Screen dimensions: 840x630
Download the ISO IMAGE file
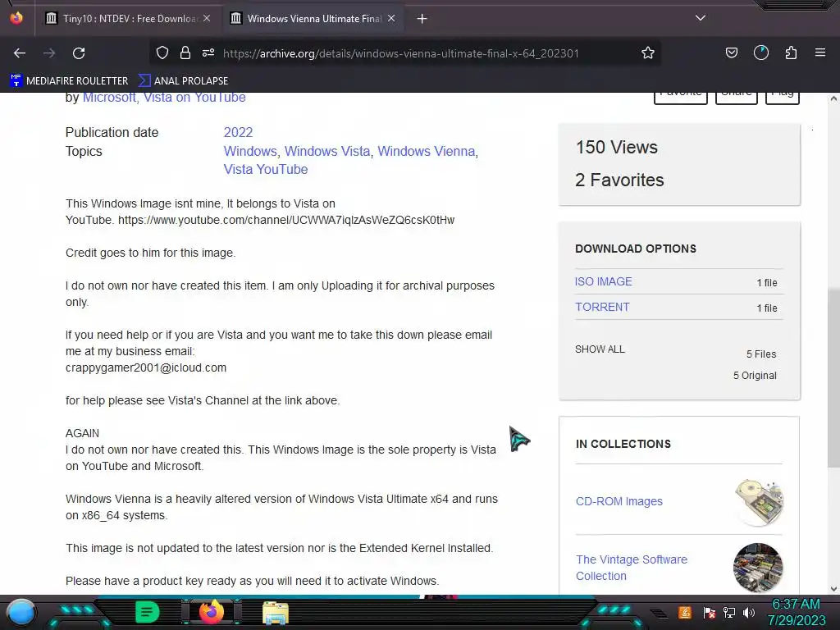pyautogui.click(x=603, y=281)
